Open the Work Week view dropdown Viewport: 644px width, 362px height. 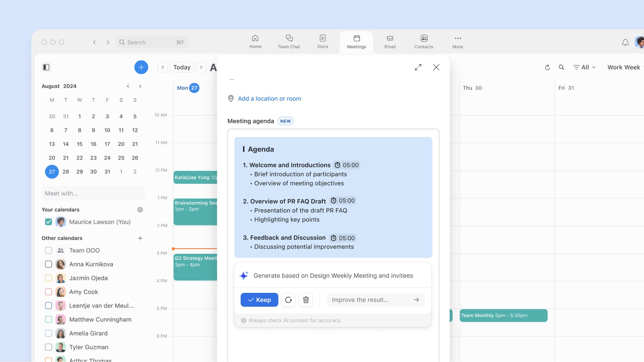[x=624, y=67]
